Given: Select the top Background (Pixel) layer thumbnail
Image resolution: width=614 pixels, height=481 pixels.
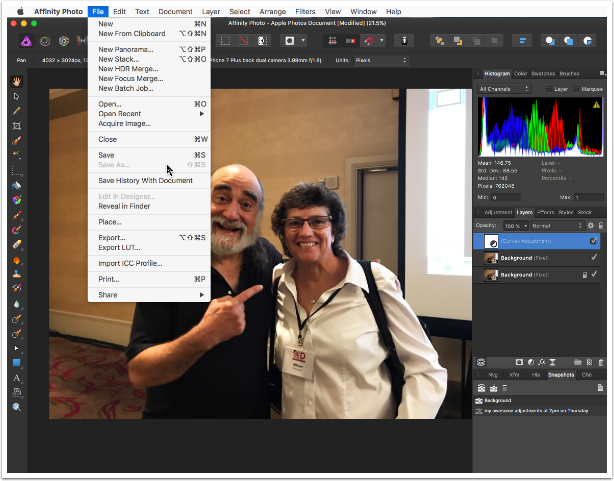Looking at the screenshot, I should [x=491, y=257].
